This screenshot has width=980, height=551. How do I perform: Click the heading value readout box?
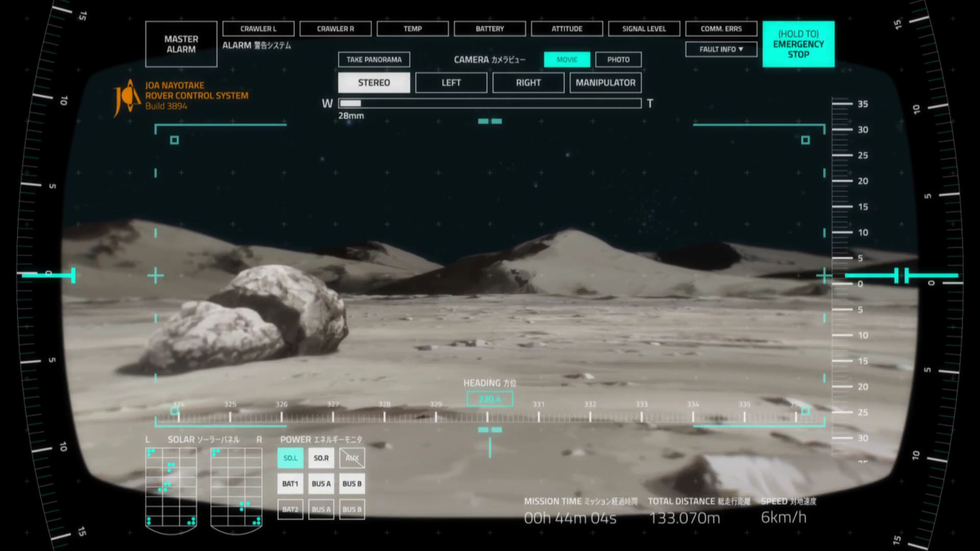tap(489, 399)
